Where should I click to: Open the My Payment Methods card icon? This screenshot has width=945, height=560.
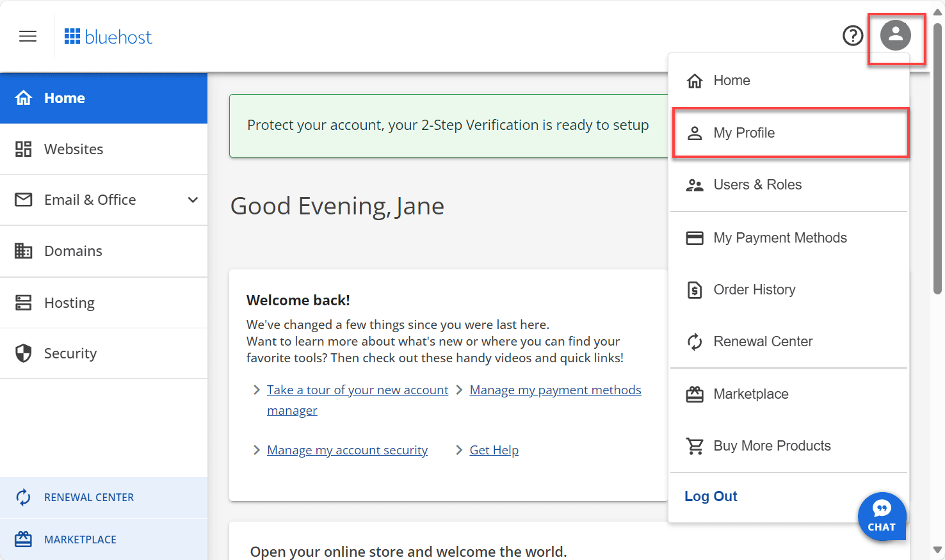coord(695,237)
